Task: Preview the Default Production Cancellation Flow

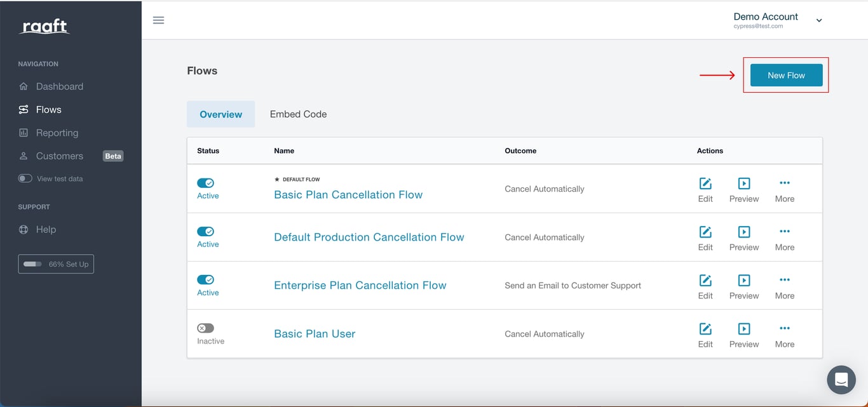Action: pos(744,232)
